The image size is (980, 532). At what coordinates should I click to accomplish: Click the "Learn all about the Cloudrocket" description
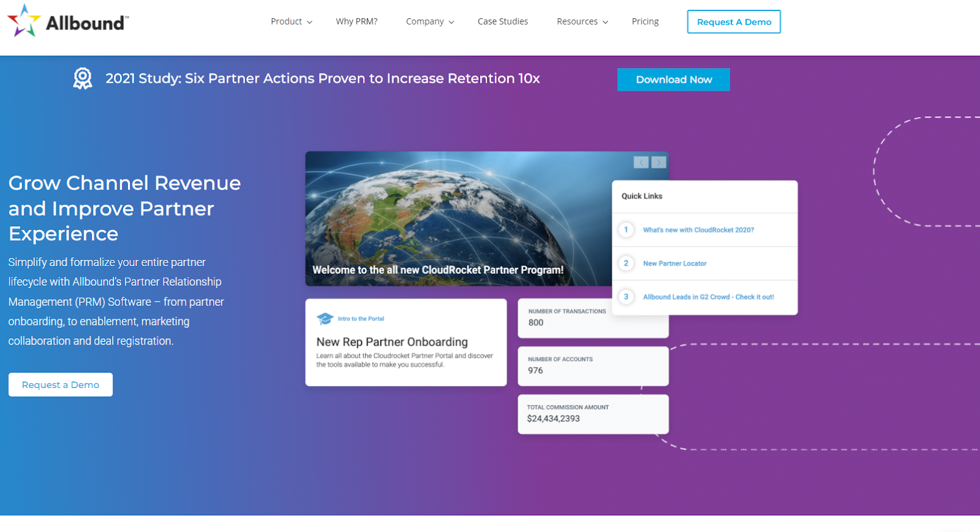pos(404,360)
